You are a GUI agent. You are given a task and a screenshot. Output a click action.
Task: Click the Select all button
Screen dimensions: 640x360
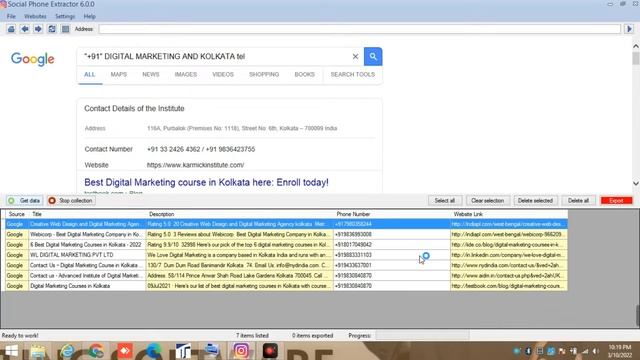[444, 200]
